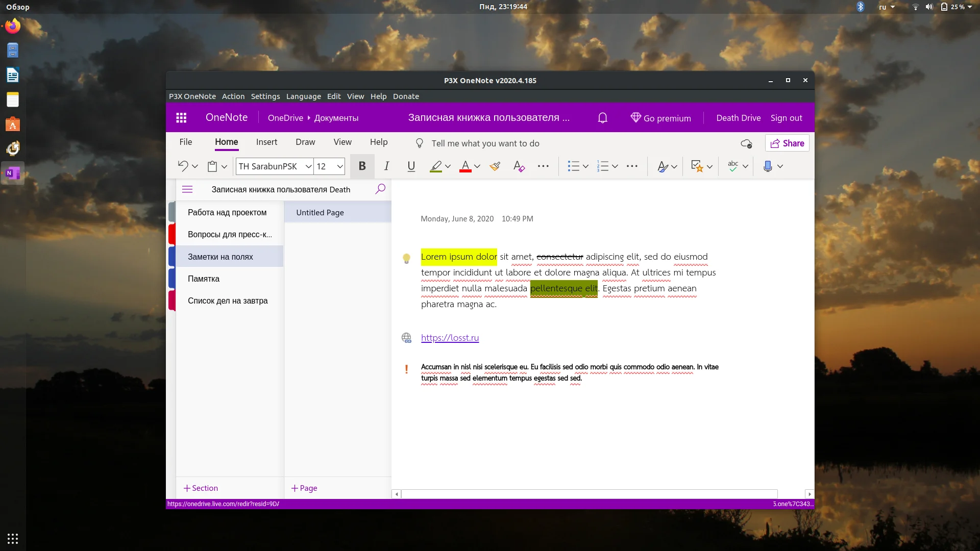
Task: Switch to the Insert ribbon tab
Action: 266,142
